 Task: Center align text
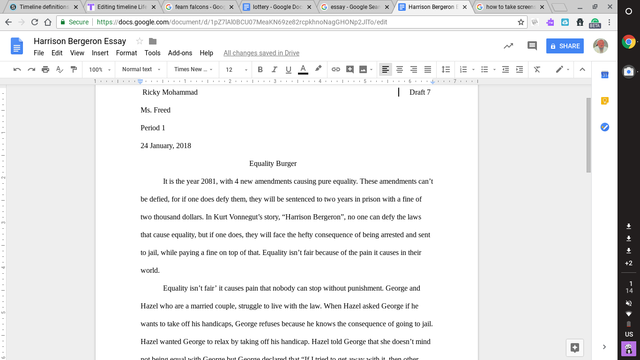399,70
